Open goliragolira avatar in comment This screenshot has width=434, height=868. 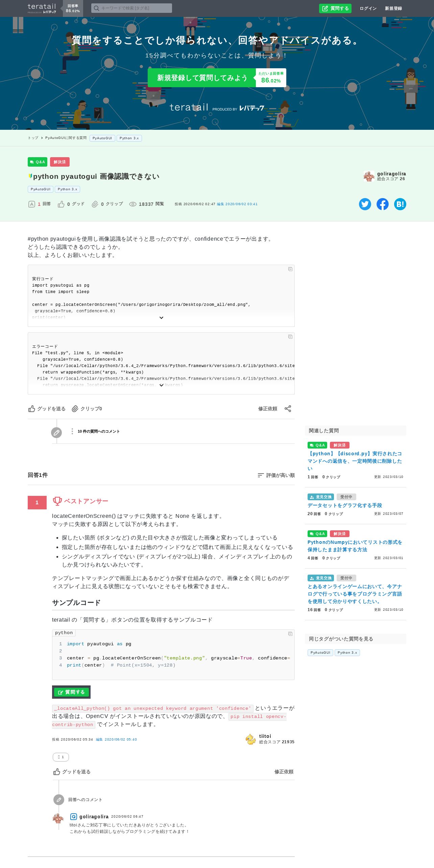[x=58, y=818]
